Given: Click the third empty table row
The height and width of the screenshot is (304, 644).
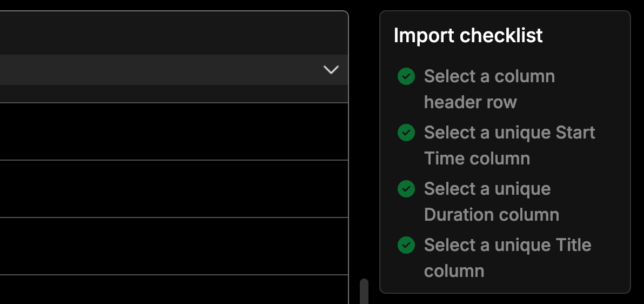Looking at the screenshot, I should [173, 246].
